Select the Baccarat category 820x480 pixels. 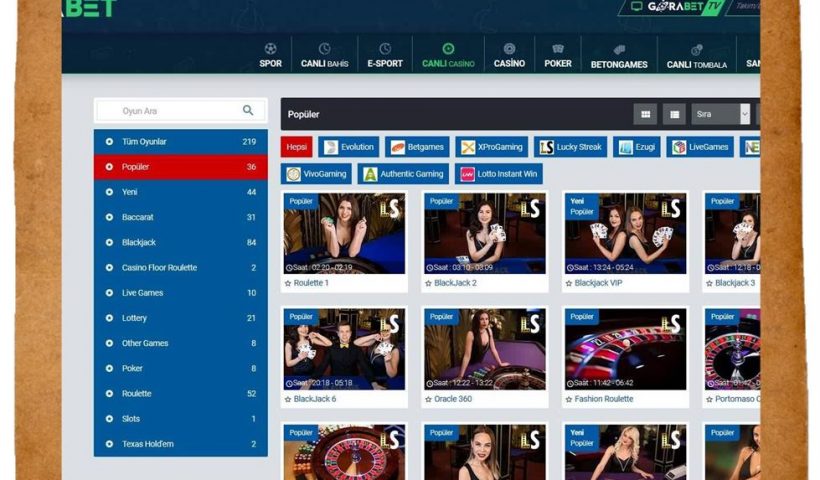181,217
